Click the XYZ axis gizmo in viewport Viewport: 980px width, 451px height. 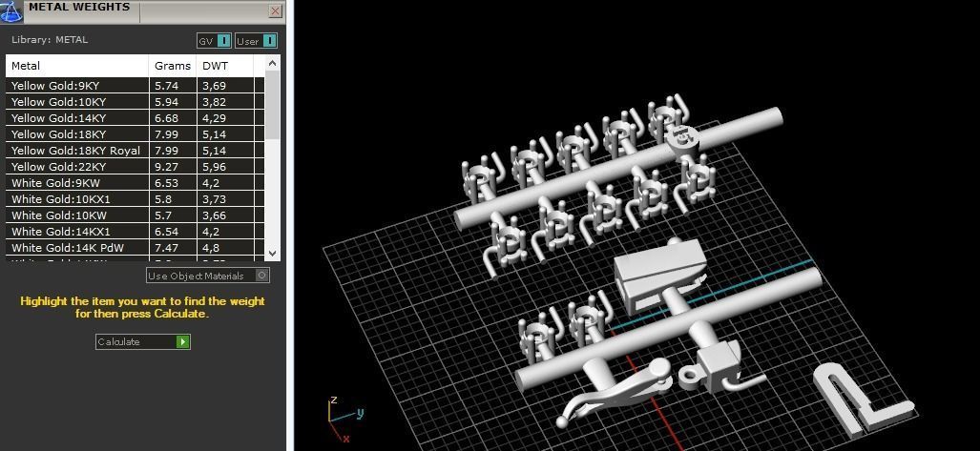[x=345, y=420]
